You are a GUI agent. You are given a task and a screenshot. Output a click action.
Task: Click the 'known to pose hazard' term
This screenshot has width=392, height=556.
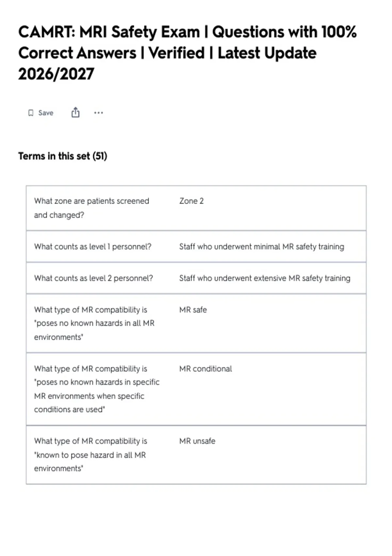pos(90,455)
